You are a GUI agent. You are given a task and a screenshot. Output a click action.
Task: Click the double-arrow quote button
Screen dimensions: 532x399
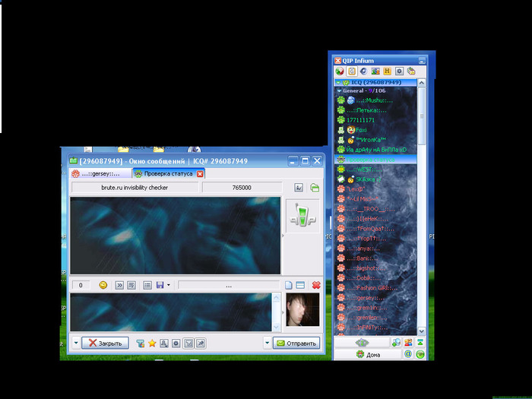(x=119, y=285)
